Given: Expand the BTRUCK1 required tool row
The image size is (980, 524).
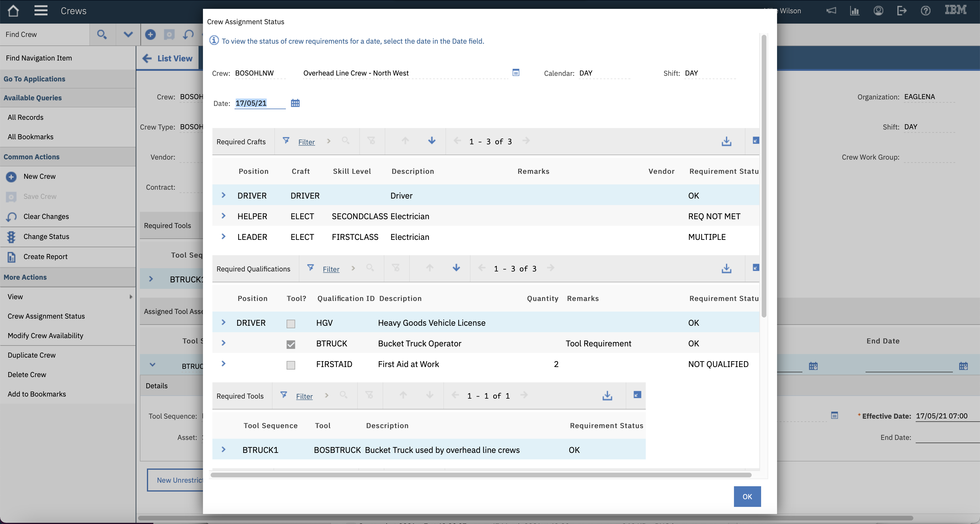Looking at the screenshot, I should pos(224,450).
